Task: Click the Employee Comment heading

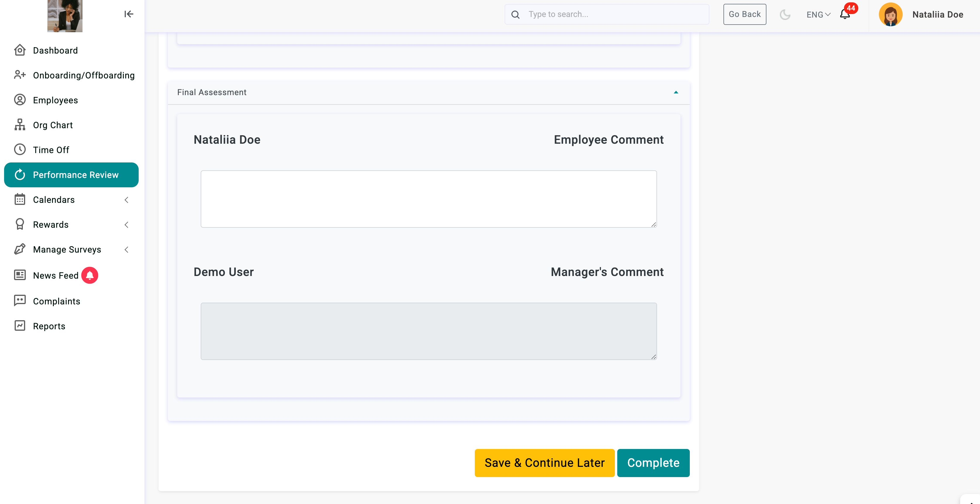Action: (609, 140)
